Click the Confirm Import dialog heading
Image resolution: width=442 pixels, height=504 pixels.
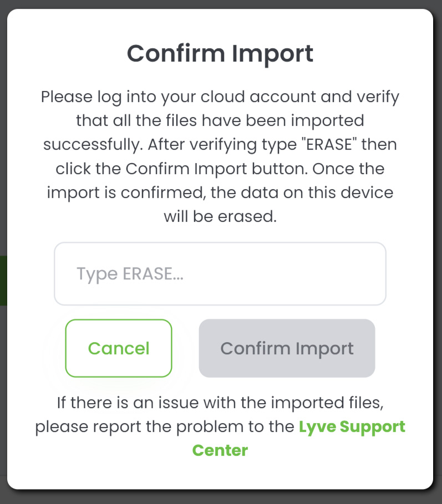pos(220,53)
